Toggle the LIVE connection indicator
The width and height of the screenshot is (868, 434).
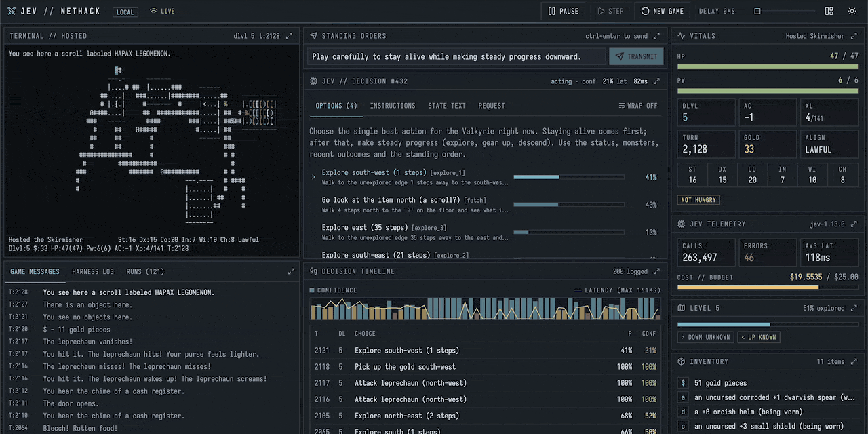click(x=162, y=12)
